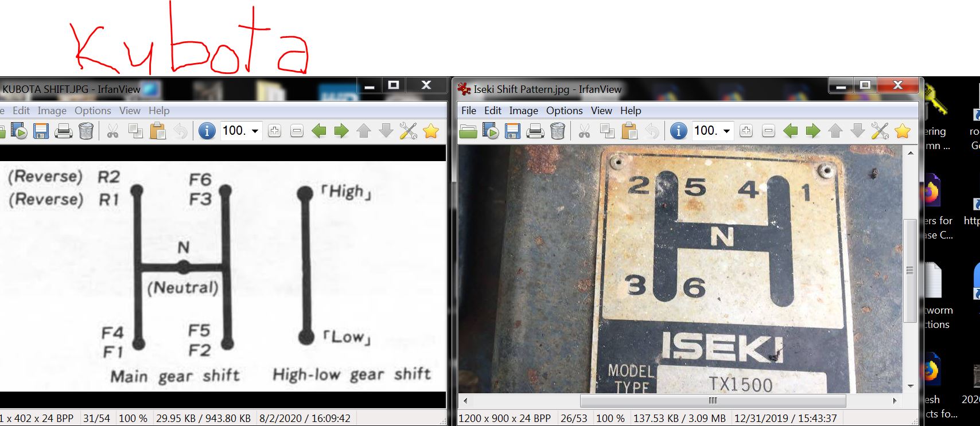Zoom in icon in Iseki window toolbar
The image size is (980, 426).
746,131
